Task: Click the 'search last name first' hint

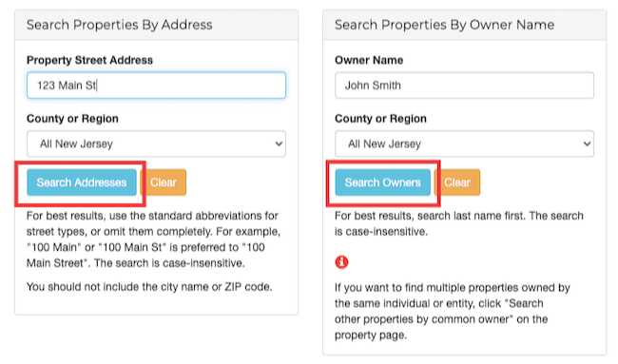Action: (x=459, y=223)
